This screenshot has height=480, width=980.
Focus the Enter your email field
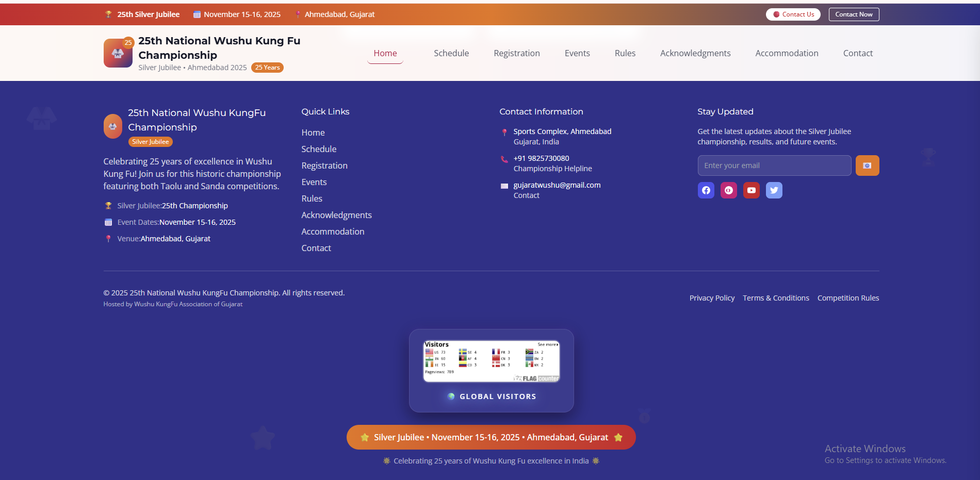(774, 165)
